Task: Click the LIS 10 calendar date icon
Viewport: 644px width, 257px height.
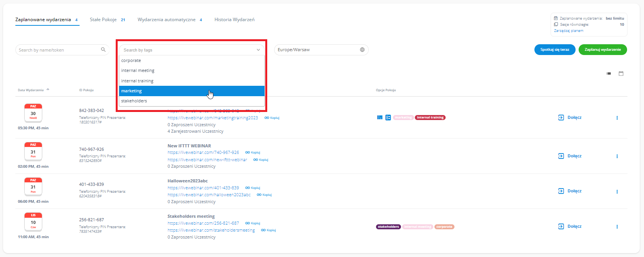Action: pyautogui.click(x=33, y=222)
